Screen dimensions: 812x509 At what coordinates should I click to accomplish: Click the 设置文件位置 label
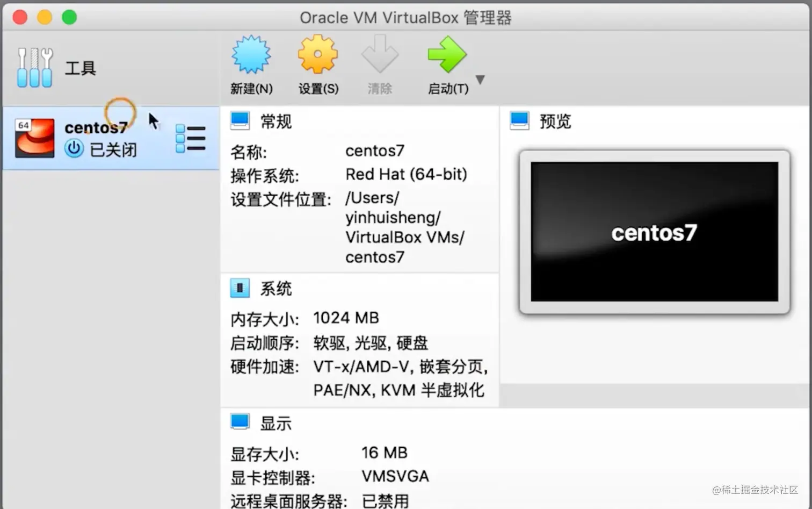(281, 199)
